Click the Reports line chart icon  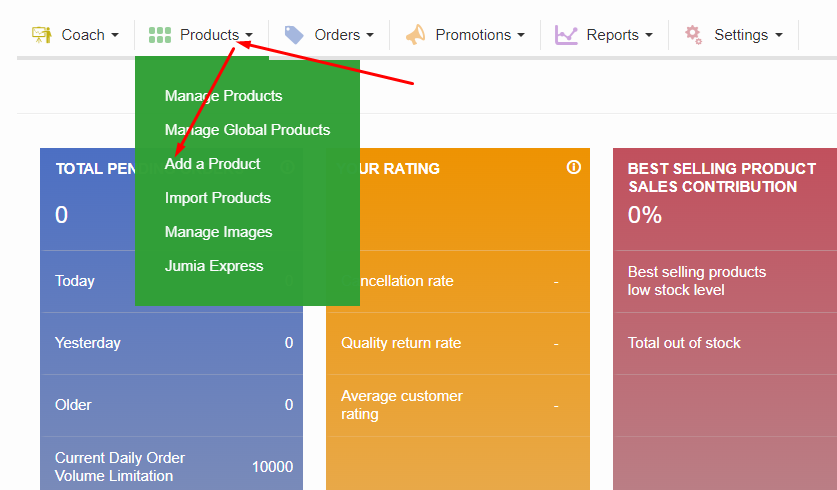click(x=567, y=35)
